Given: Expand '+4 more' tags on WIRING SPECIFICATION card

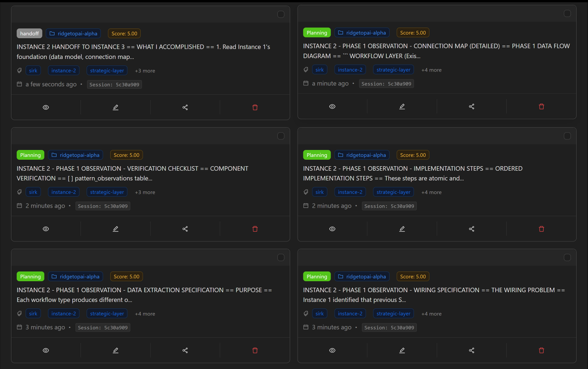Looking at the screenshot, I should tap(431, 314).
